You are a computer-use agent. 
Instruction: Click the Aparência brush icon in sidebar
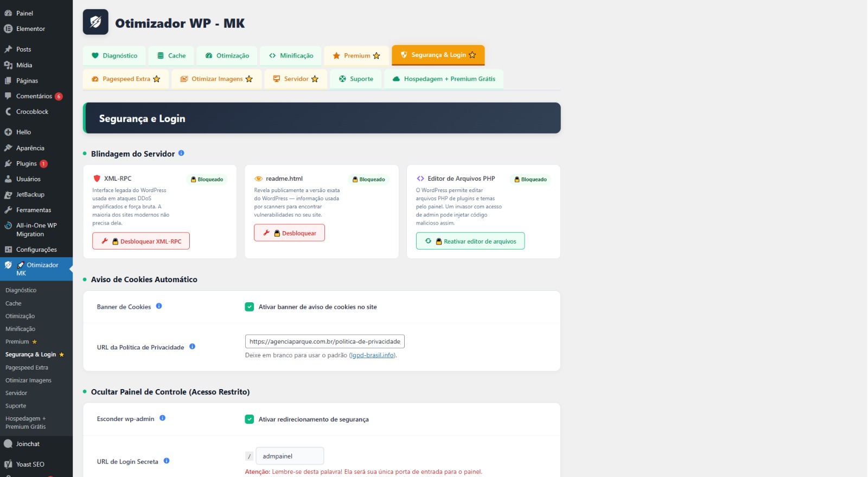click(8, 148)
